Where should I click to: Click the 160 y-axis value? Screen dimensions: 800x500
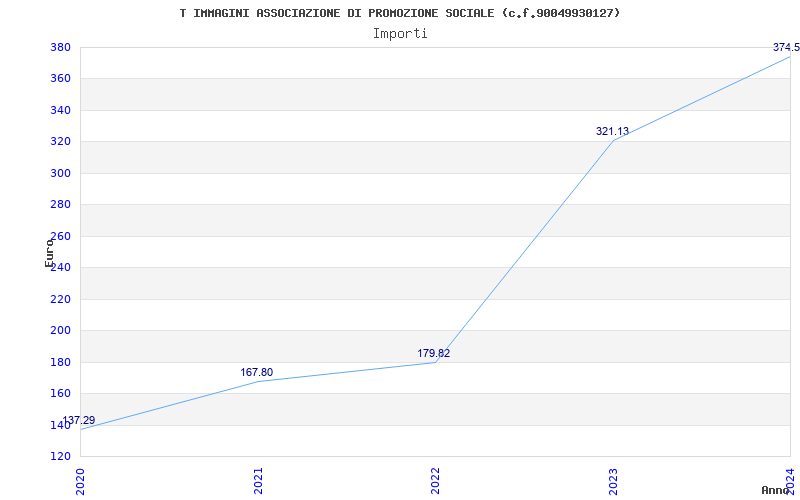tap(60, 393)
